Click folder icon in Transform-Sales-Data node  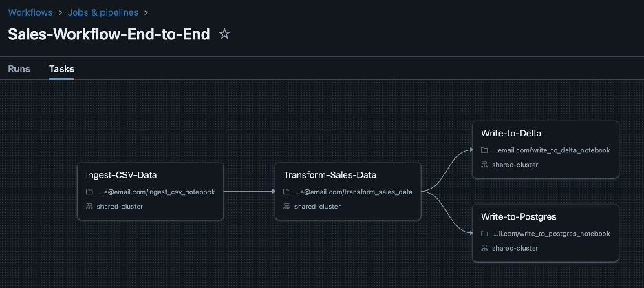click(287, 192)
